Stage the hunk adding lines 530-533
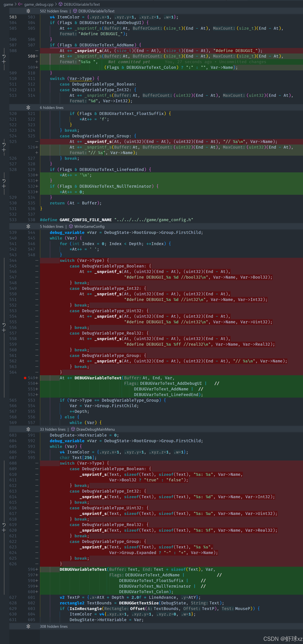This screenshot has width=303, height=644. [x=4, y=186]
